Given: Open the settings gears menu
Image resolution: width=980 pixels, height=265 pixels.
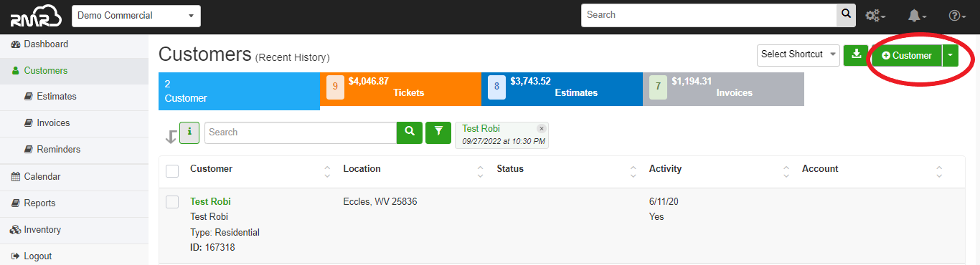Looking at the screenshot, I should pyautogui.click(x=875, y=15).
